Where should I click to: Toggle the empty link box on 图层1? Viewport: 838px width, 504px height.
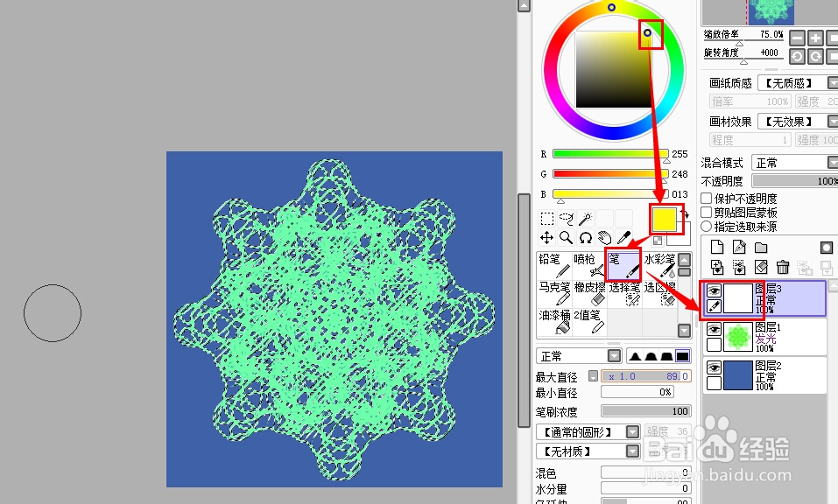pyautogui.click(x=714, y=345)
